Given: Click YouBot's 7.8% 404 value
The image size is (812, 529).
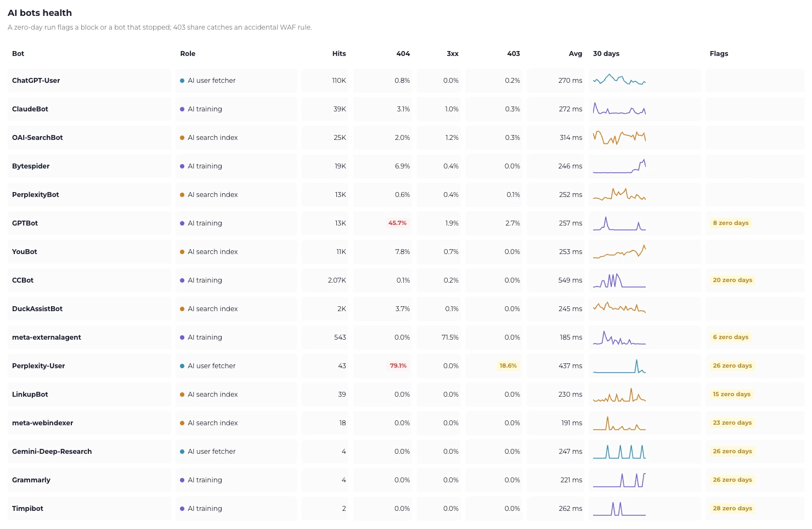Looking at the screenshot, I should pyautogui.click(x=402, y=252).
